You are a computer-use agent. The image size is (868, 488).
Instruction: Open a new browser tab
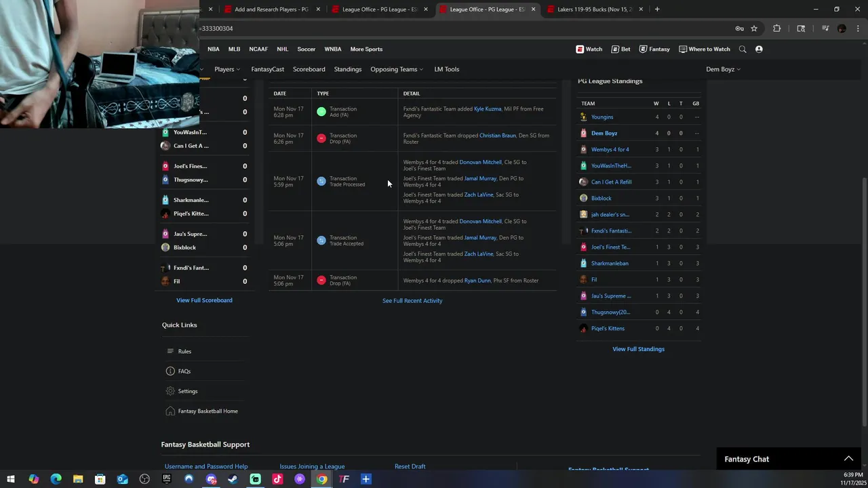point(657,9)
